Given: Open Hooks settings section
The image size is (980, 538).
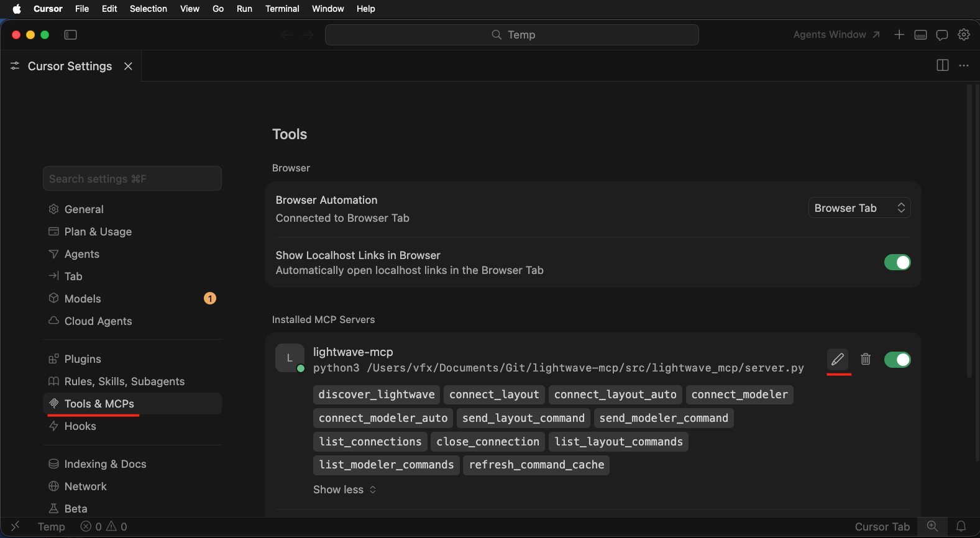Looking at the screenshot, I should tap(132, 426).
